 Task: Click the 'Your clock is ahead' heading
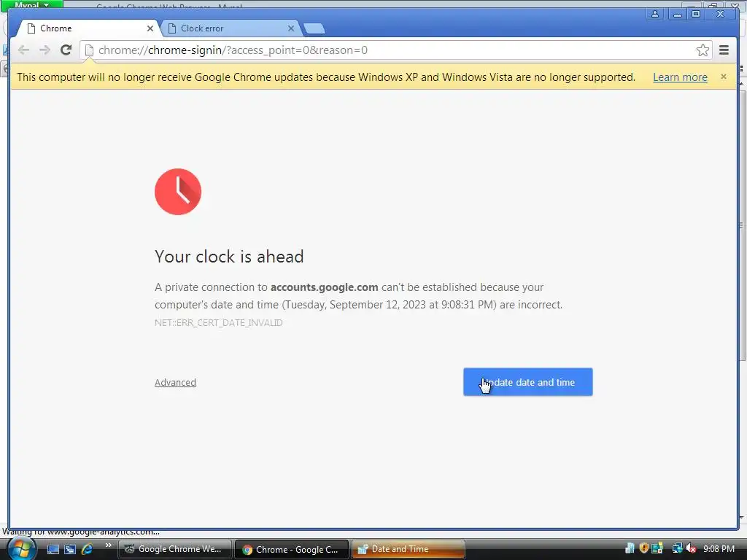pos(229,257)
